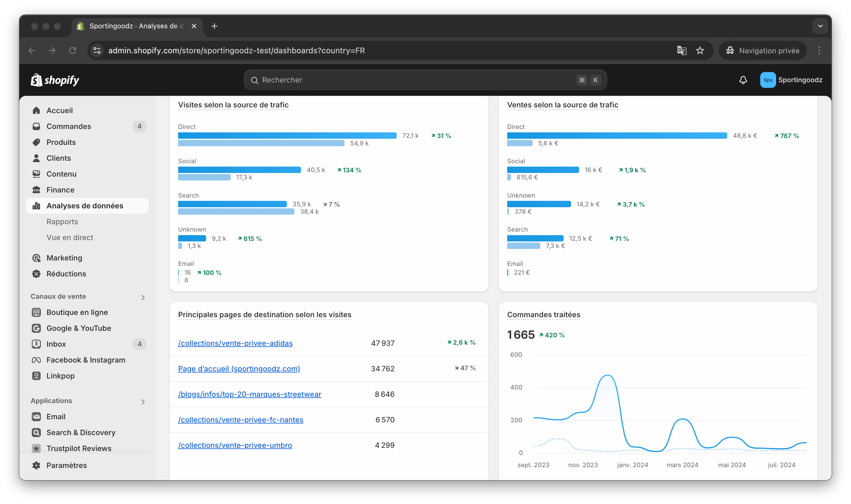Open Paramètres gear icon
This screenshot has height=504, width=851.
36,465
